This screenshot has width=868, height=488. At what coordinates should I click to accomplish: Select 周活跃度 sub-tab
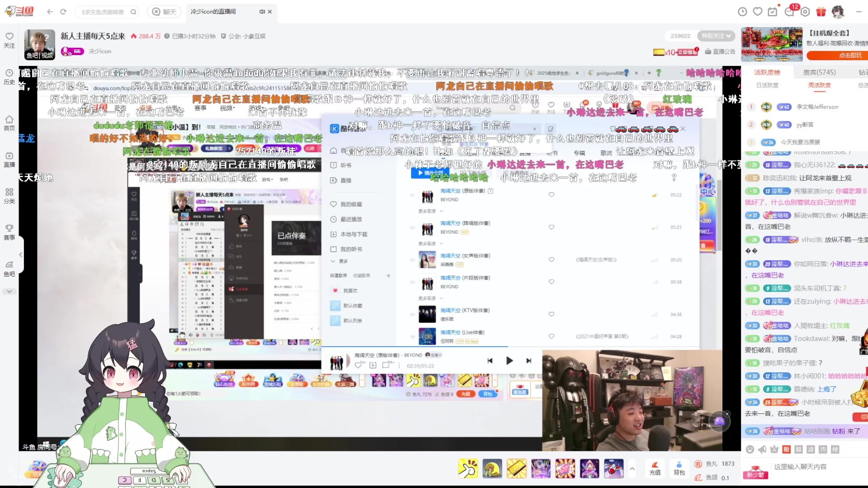[x=819, y=85]
